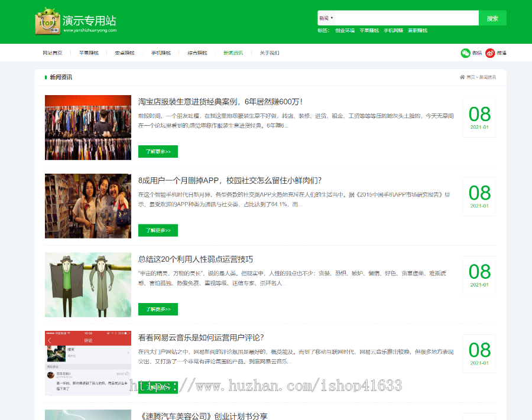Click 了解更多 under the 淘宝店服装 article

[158, 152]
